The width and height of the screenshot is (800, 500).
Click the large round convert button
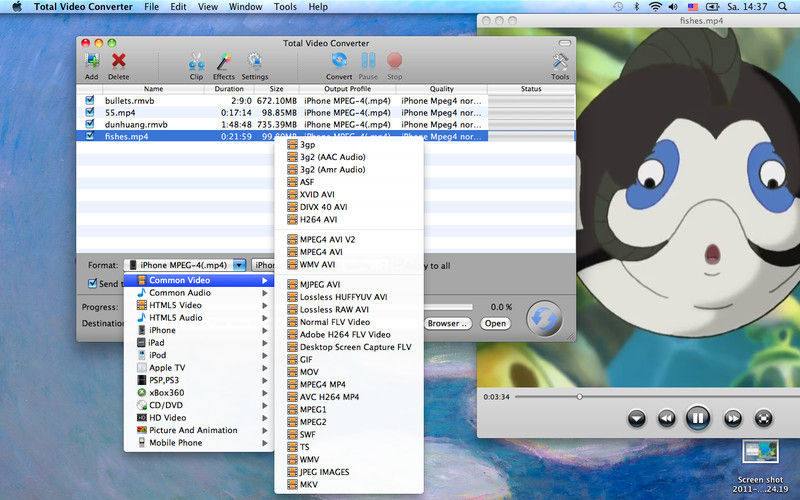coord(544,319)
